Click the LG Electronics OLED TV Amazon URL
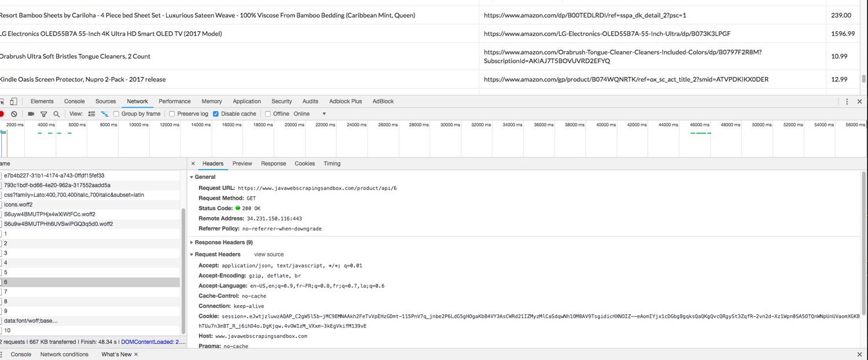This screenshot has width=868, height=360. pos(607,34)
